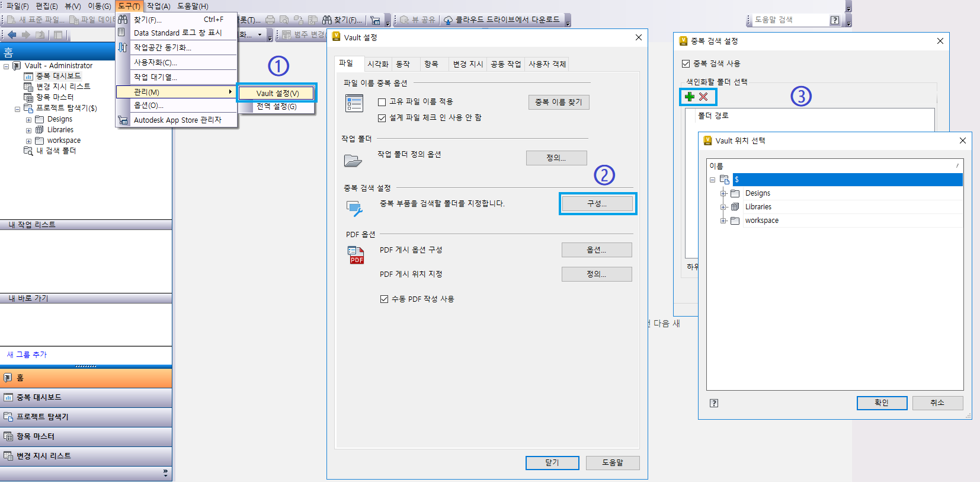Open the 작업(A) menu
Screen dimensions: 980x482
(158, 6)
